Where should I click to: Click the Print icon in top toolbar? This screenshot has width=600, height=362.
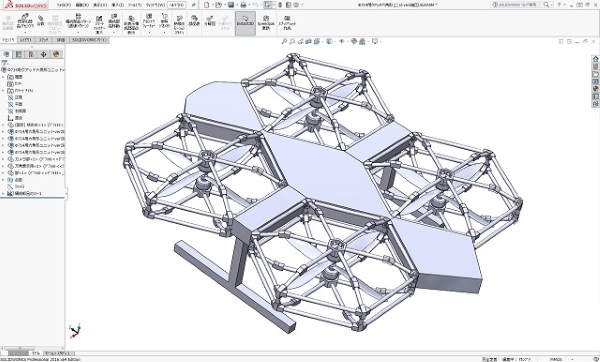click(x=243, y=5)
